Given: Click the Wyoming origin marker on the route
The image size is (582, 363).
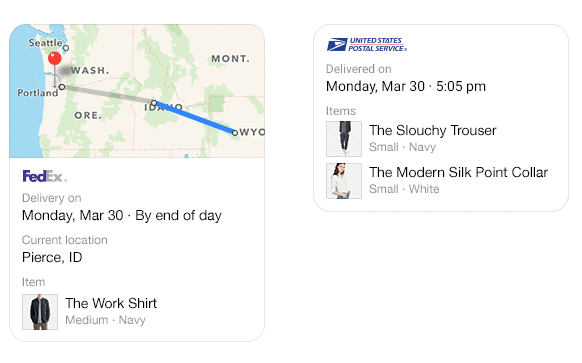Looking at the screenshot, I should pos(235,133).
